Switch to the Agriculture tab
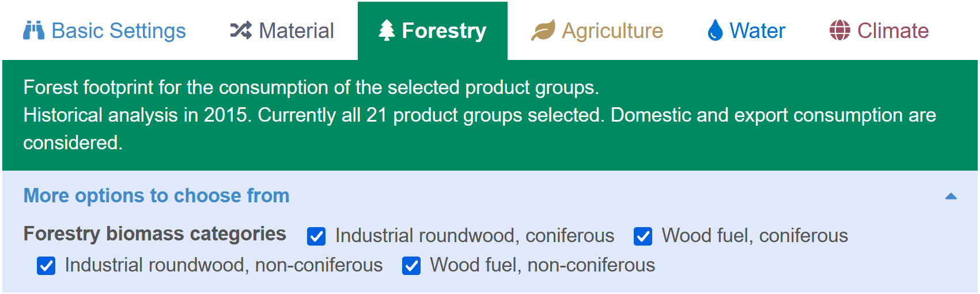 tap(597, 31)
